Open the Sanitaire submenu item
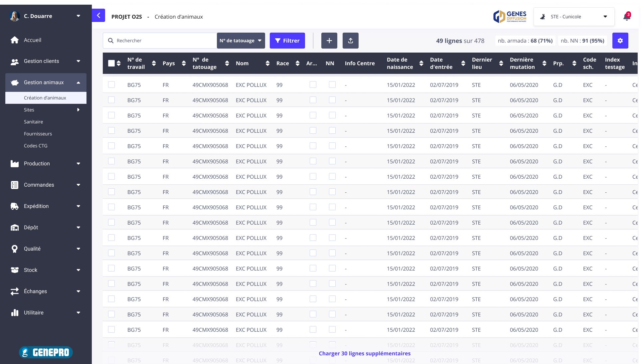Image resolution: width=644 pixels, height=364 pixels. [33, 122]
